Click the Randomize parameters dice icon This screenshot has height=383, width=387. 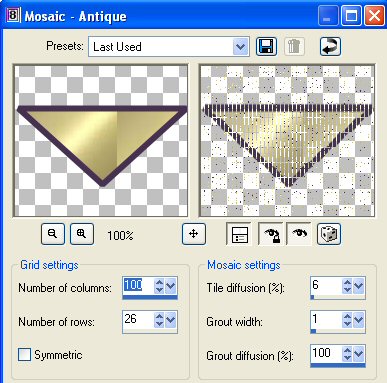[x=329, y=234]
